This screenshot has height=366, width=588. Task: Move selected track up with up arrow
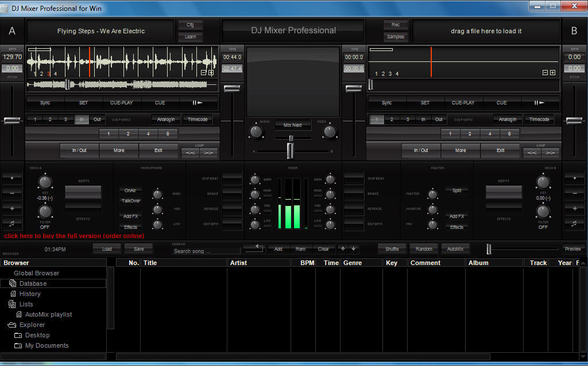pos(343,248)
